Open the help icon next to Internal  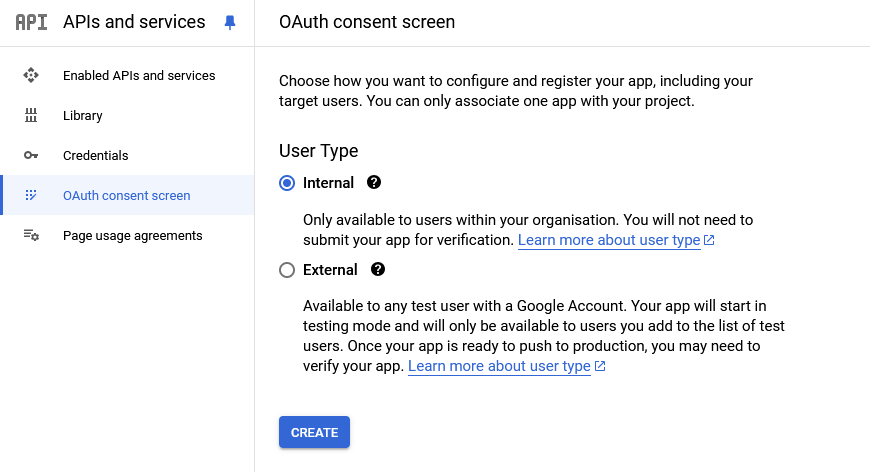[x=374, y=183]
